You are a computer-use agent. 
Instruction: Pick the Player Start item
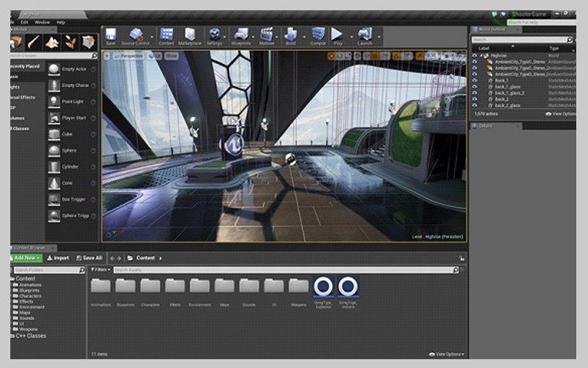pos(71,118)
